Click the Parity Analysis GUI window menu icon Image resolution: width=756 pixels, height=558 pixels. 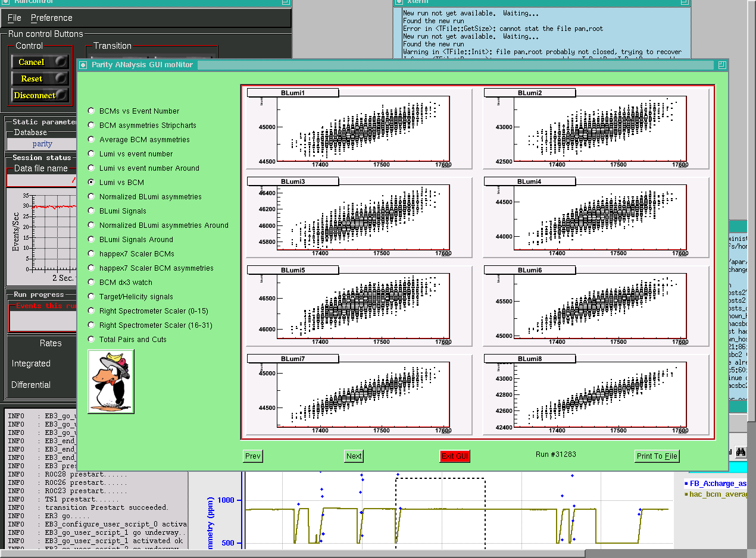(x=83, y=64)
